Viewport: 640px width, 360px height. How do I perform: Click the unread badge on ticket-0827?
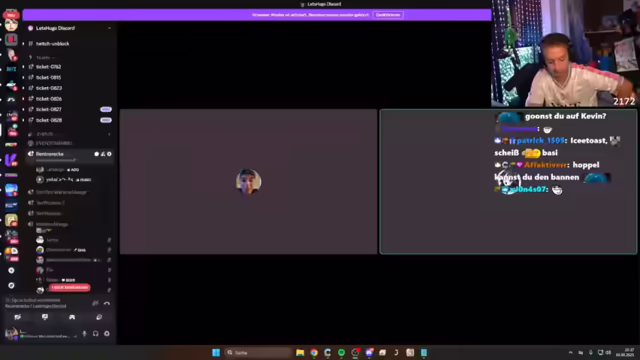point(106,109)
